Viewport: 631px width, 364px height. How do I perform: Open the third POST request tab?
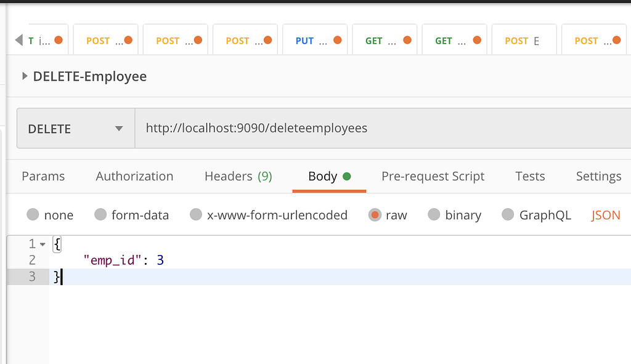pyautogui.click(x=245, y=40)
